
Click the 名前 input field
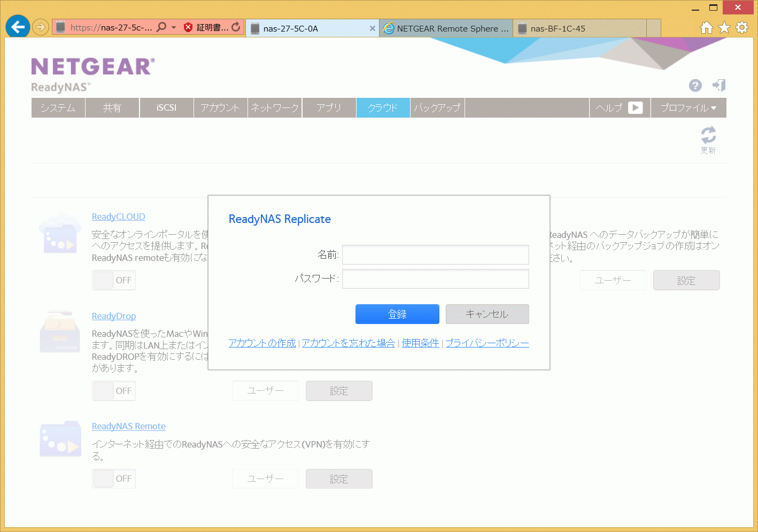tap(435, 255)
